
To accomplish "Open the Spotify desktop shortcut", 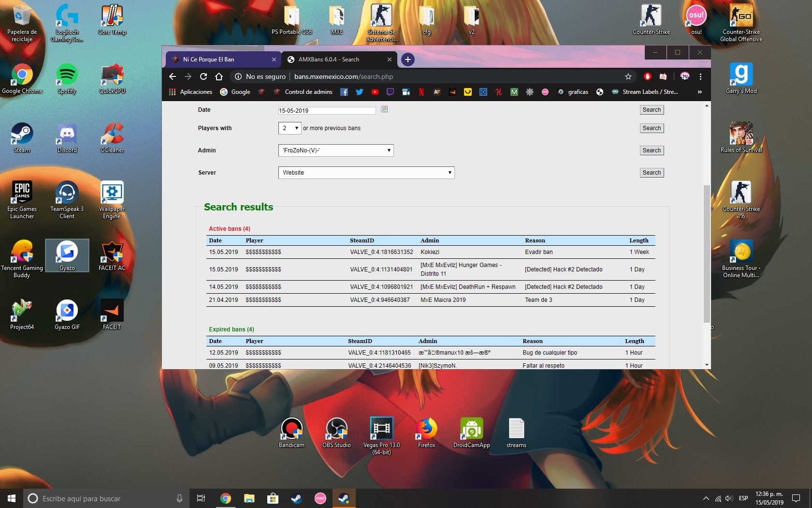I will pyautogui.click(x=67, y=79).
